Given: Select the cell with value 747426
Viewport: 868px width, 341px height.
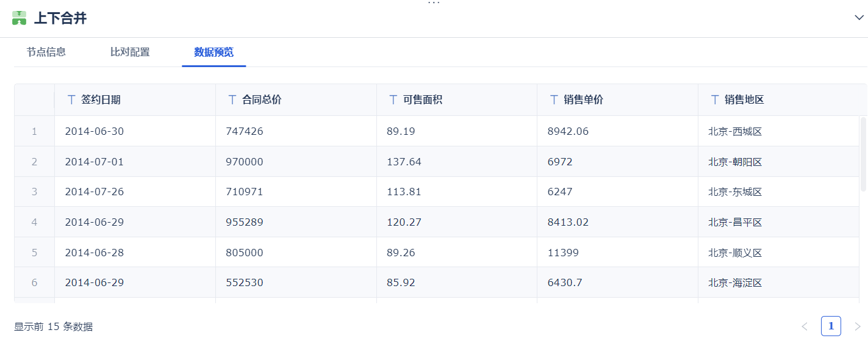Looking at the screenshot, I should (x=245, y=131).
